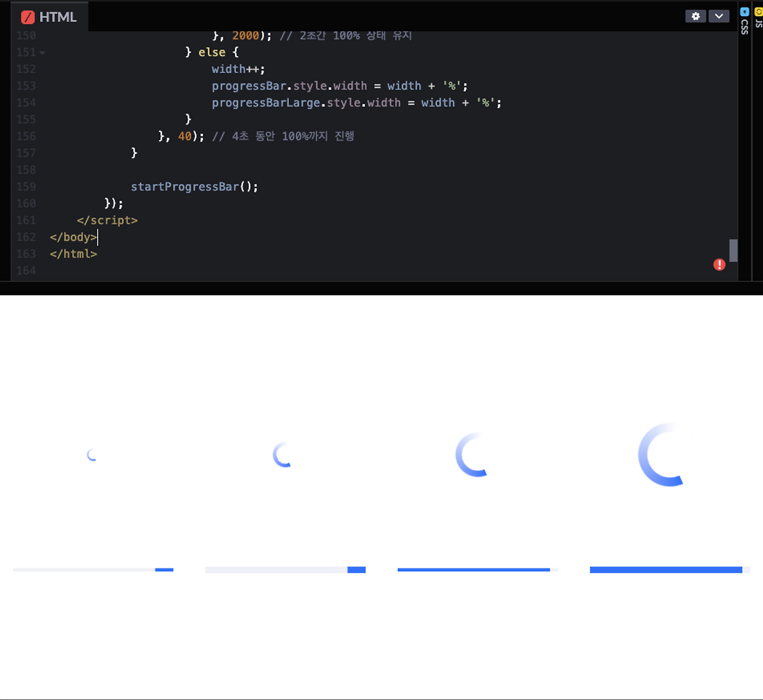Click the '</body>' closing tag
Image resolution: width=763 pixels, height=700 pixels.
point(73,237)
